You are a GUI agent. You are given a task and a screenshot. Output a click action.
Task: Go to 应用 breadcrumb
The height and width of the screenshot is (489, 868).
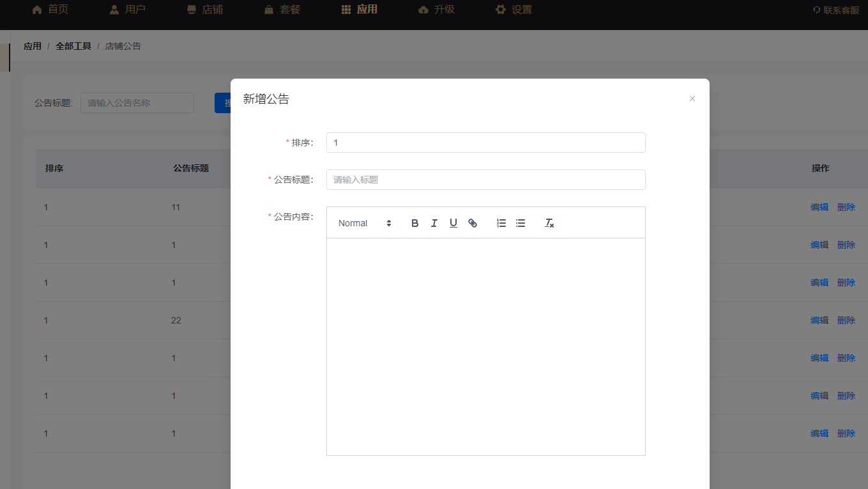click(33, 46)
